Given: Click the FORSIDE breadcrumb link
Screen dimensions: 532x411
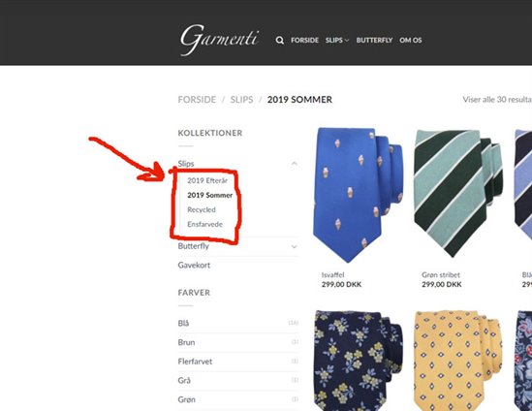Looking at the screenshot, I should pyautogui.click(x=197, y=100).
